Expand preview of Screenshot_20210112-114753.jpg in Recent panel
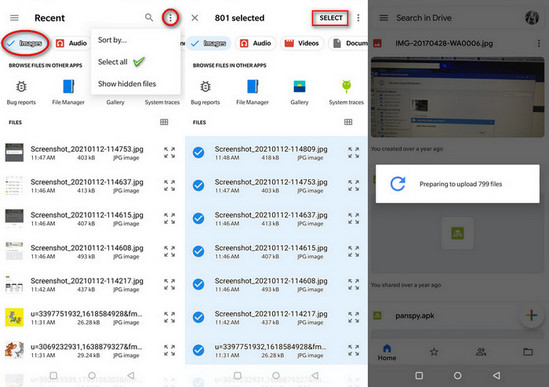549x387 pixels. tap(169, 152)
